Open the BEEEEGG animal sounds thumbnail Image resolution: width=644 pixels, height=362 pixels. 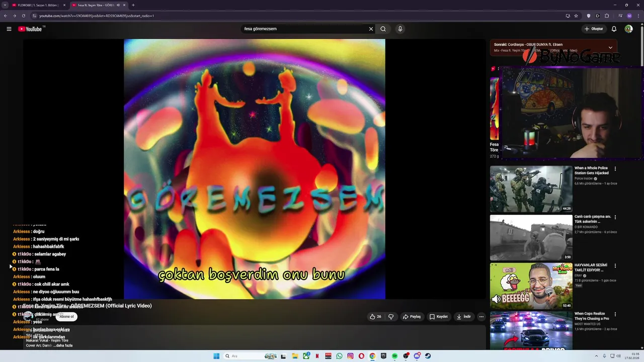[x=531, y=286]
